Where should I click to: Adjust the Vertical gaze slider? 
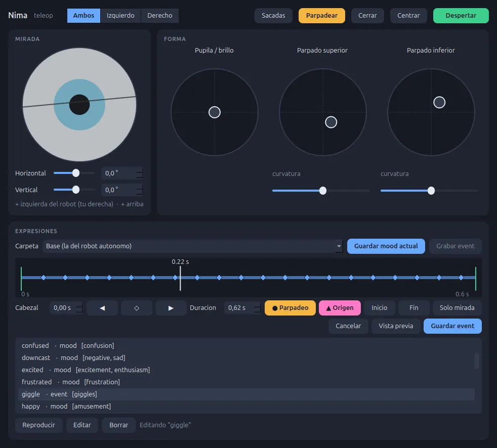click(76, 190)
